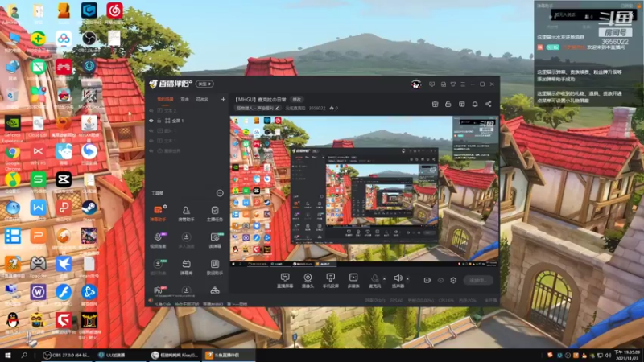Open the Windows Start menu
Image resolution: width=644 pixels, height=362 pixels.
[8, 355]
